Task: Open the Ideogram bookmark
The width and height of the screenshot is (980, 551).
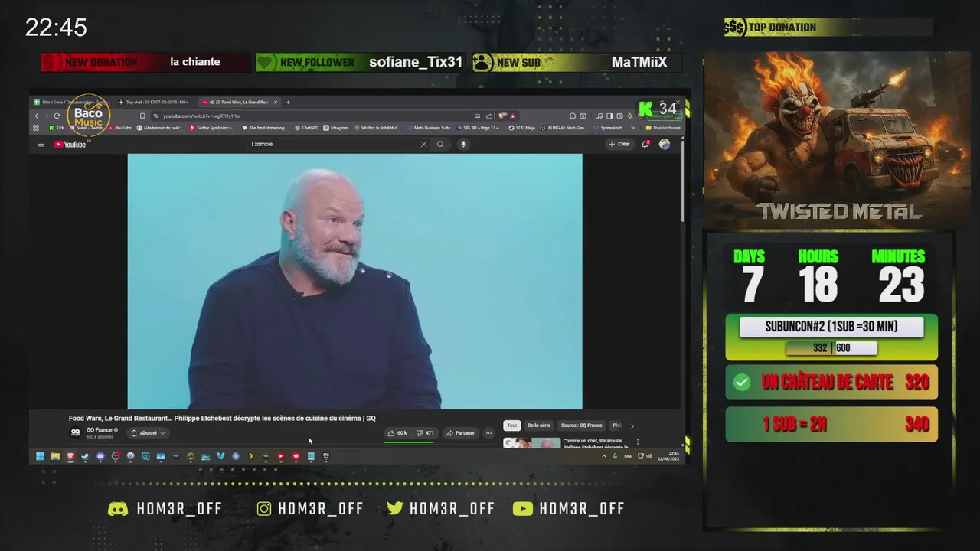Action: click(x=335, y=128)
